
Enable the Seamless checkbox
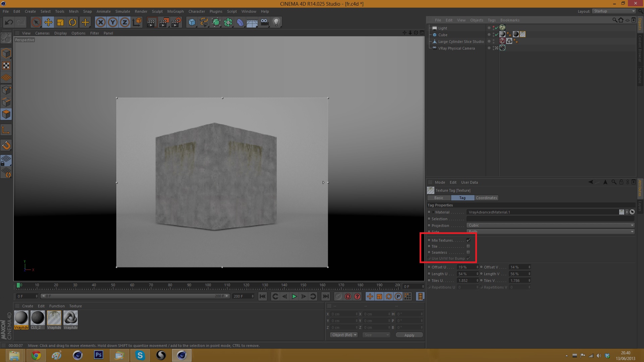(468, 252)
